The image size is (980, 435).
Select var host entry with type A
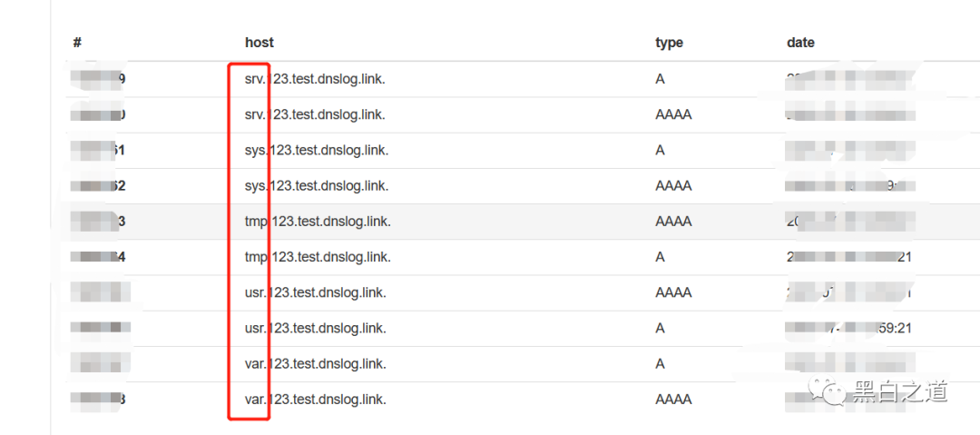315,363
